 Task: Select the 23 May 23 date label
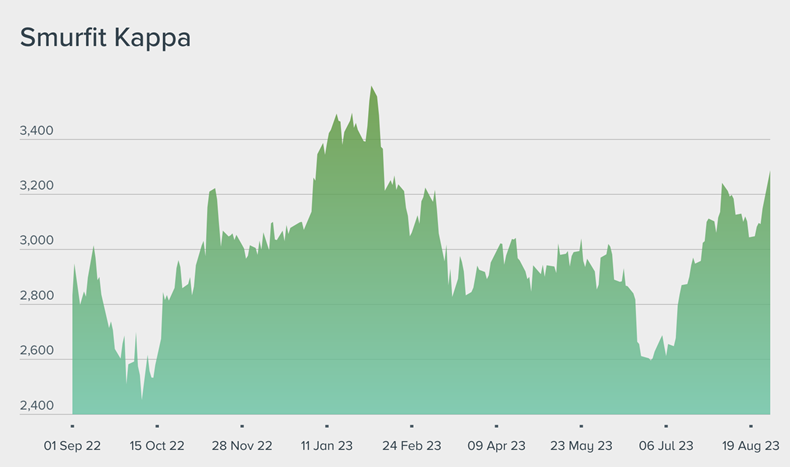click(581, 445)
